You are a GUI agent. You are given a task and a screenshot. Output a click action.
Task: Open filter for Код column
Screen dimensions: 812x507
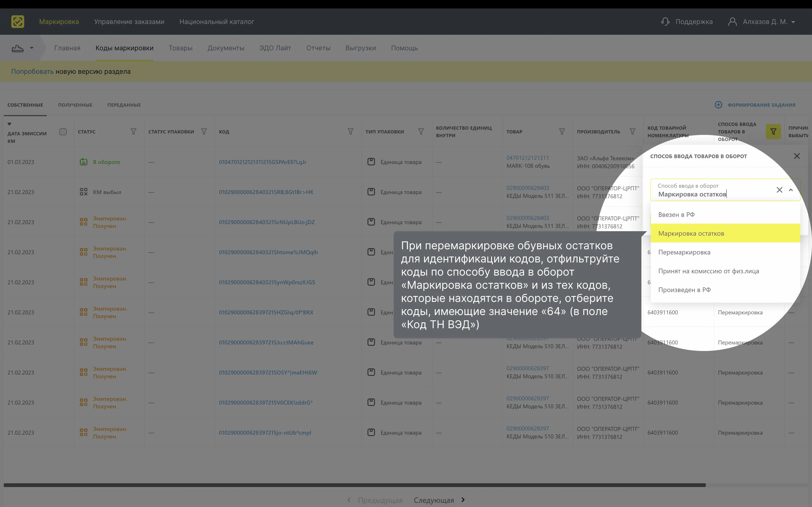(x=350, y=131)
